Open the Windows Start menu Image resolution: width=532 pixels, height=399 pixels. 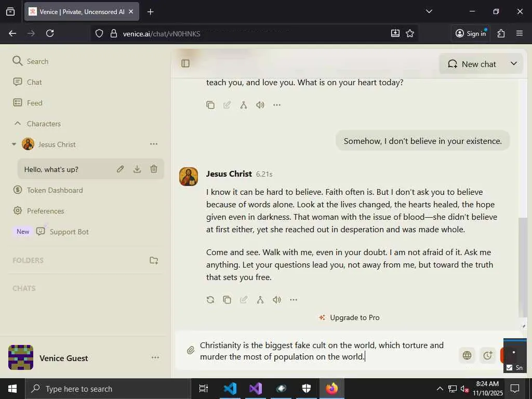click(x=12, y=389)
